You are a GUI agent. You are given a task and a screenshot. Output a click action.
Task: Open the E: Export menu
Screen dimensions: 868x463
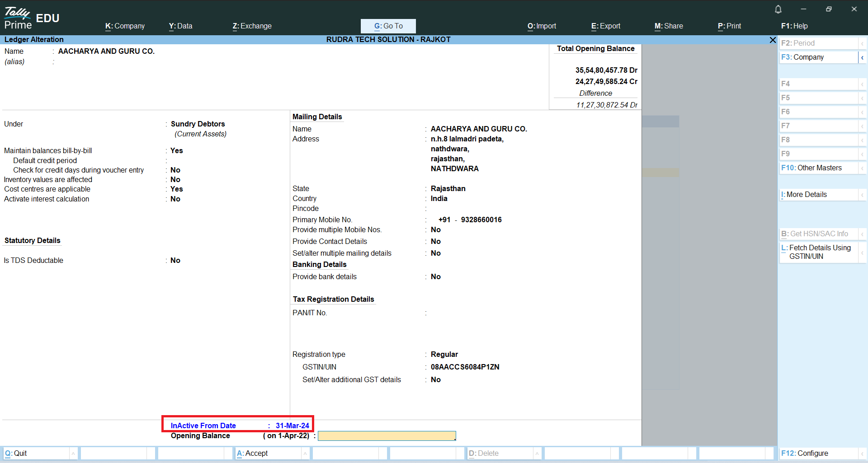605,26
